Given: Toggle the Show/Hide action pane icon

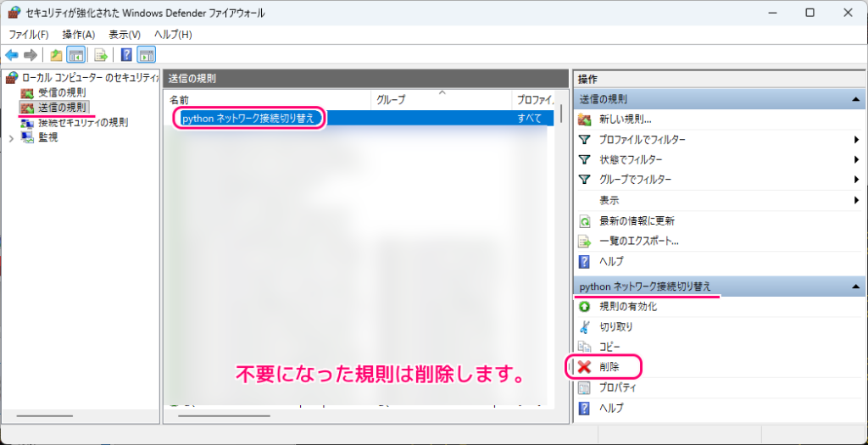Looking at the screenshot, I should 147,55.
